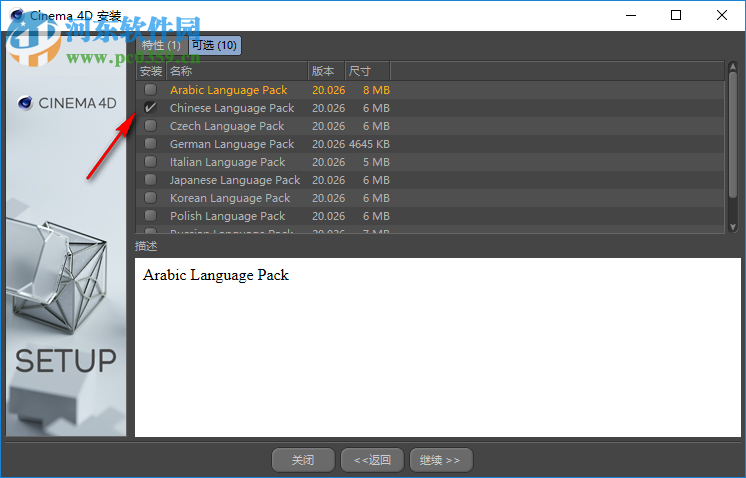Go back with the <<返回 button
Viewport: 746px width, 478px height.
(373, 460)
